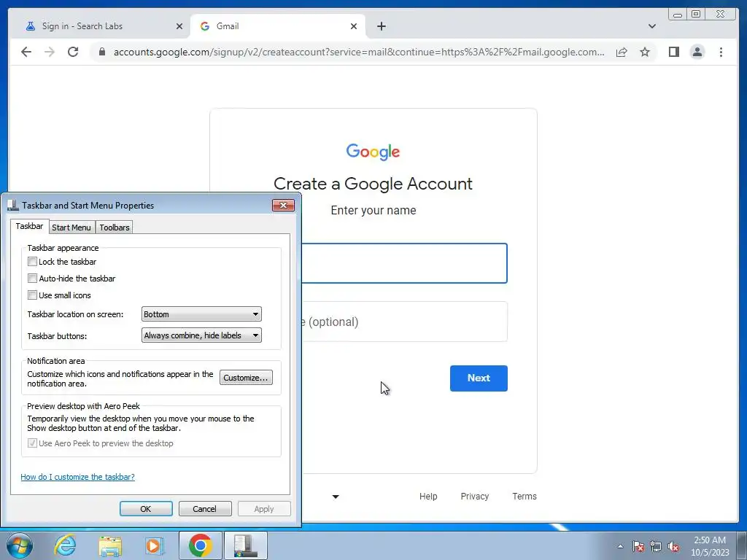Click Cancel in Taskbar properties dialog

(x=205, y=508)
